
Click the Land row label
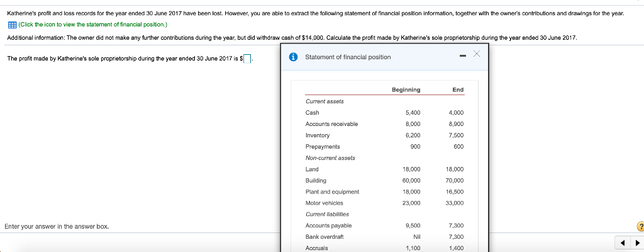(x=312, y=169)
